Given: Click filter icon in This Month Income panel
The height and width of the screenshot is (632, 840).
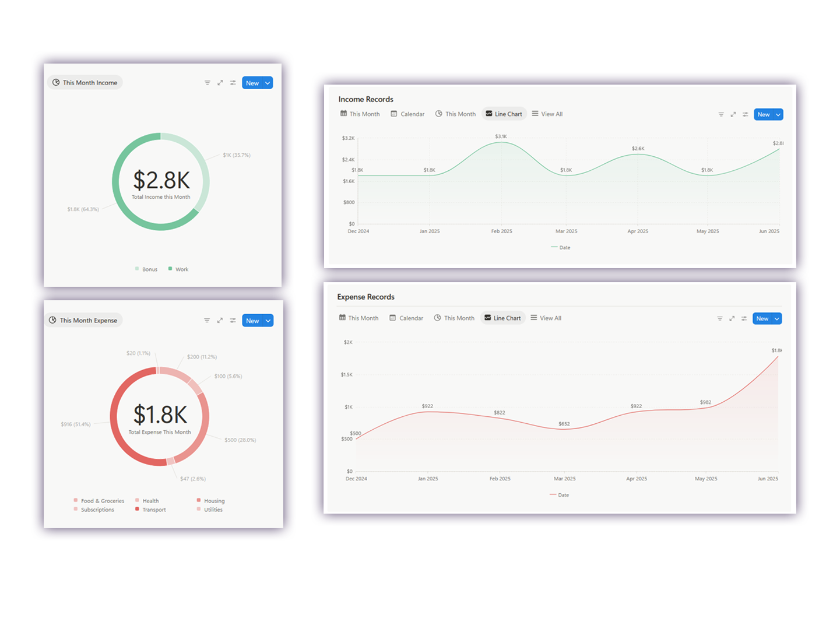Looking at the screenshot, I should 207,83.
